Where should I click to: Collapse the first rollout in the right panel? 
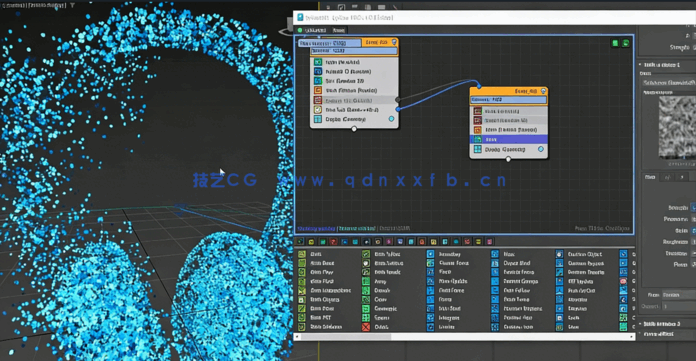click(x=640, y=65)
